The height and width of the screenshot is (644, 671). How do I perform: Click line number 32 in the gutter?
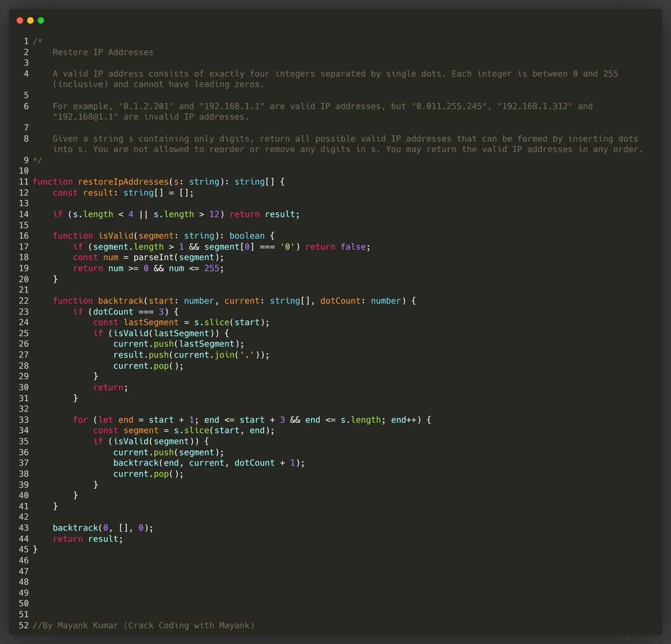point(23,409)
